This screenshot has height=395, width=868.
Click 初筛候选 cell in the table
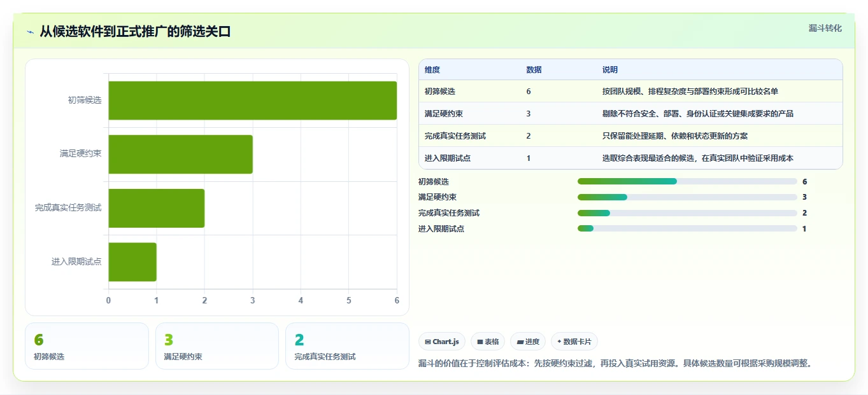point(440,92)
